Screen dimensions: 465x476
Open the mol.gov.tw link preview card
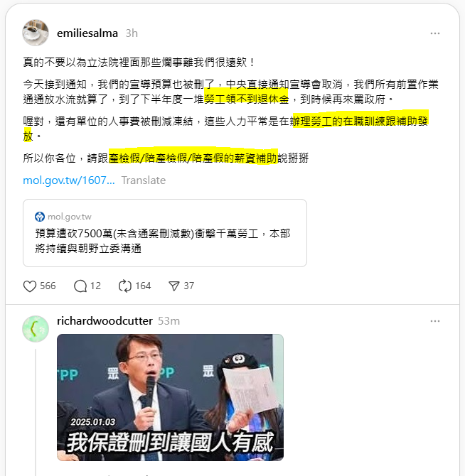[x=165, y=233]
